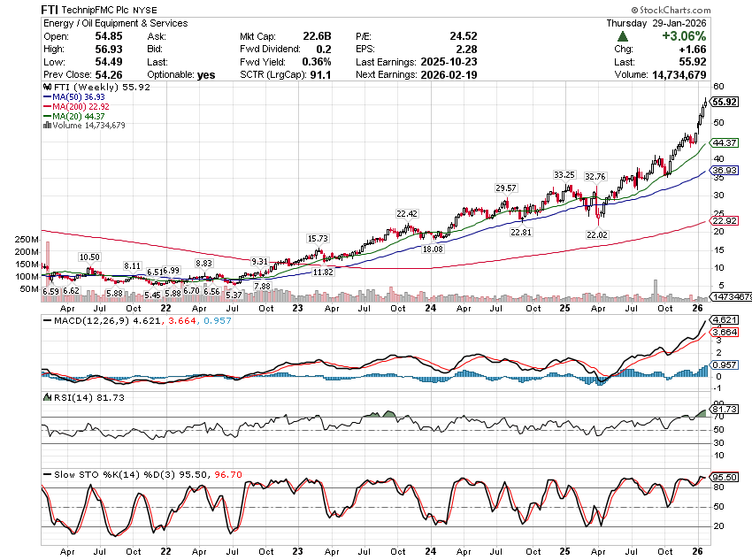The height and width of the screenshot is (560, 752).
Task: Click the blue MA(50) legend line
Action: click(x=46, y=96)
